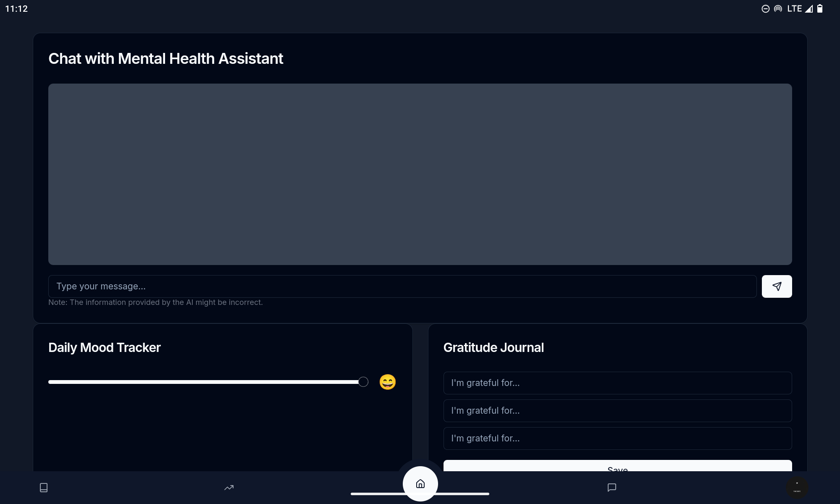Screen dimensions: 840x504
Task: Open the chat bubble icon in bottom navigation
Action: click(x=612, y=487)
